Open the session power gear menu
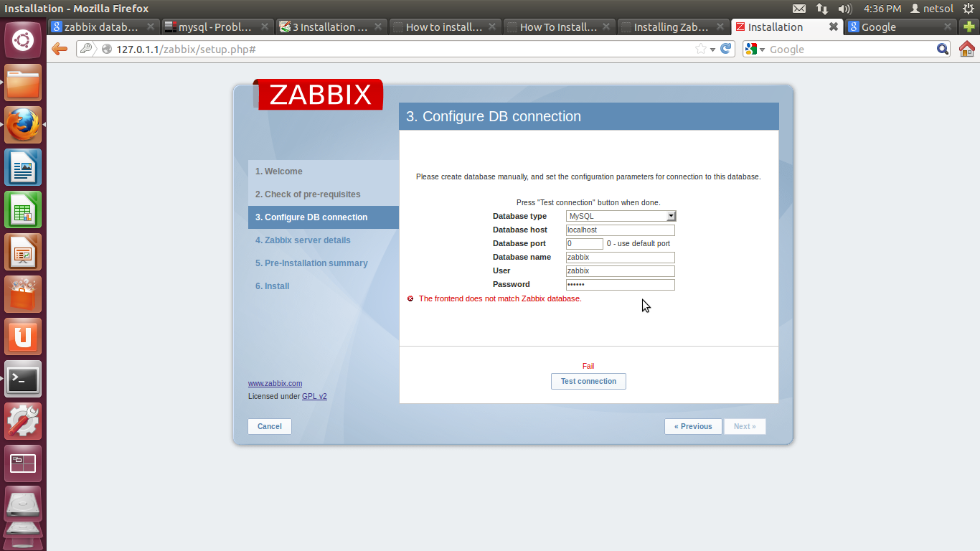 (969, 9)
